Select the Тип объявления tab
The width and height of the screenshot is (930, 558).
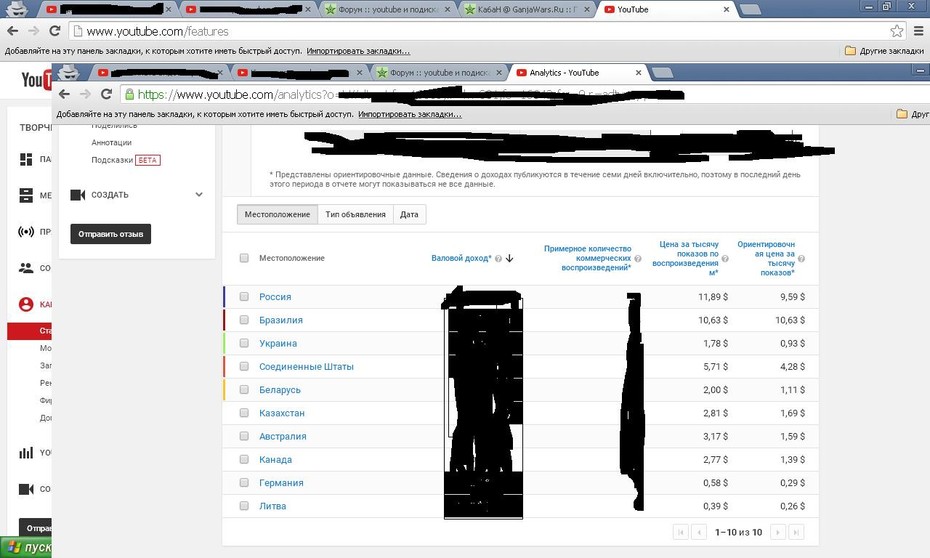[x=355, y=215]
